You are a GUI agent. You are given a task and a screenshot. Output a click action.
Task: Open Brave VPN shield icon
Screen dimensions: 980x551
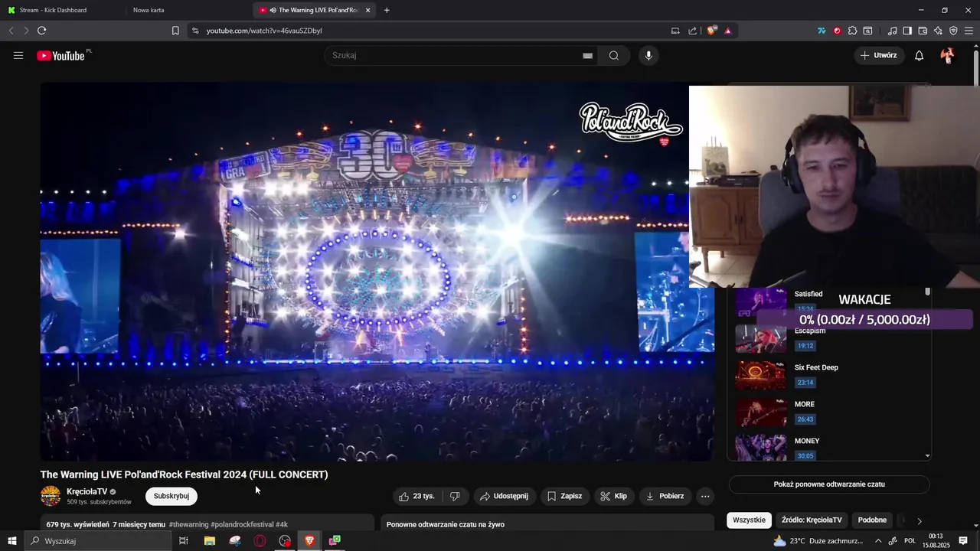[953, 31]
